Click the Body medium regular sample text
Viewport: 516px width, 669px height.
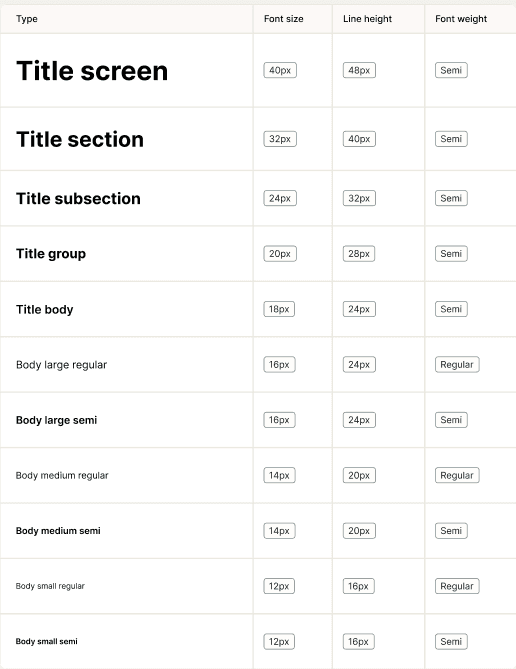(x=62, y=475)
